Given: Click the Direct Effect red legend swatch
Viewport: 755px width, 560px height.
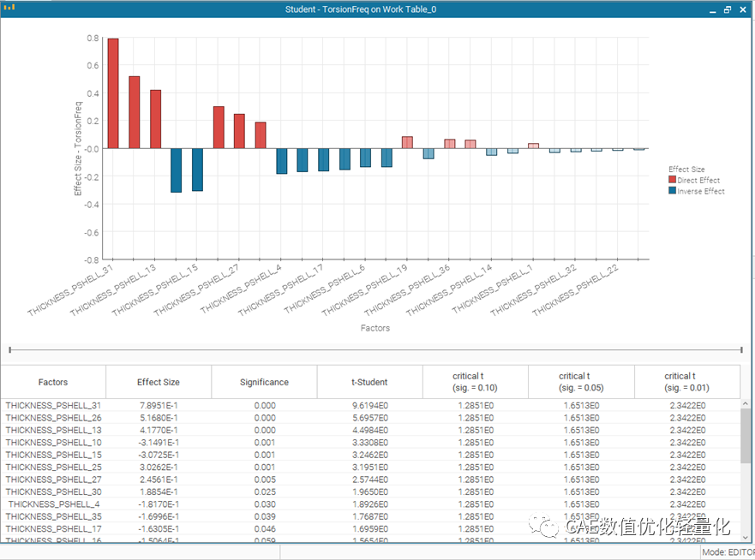Looking at the screenshot, I should point(672,180).
